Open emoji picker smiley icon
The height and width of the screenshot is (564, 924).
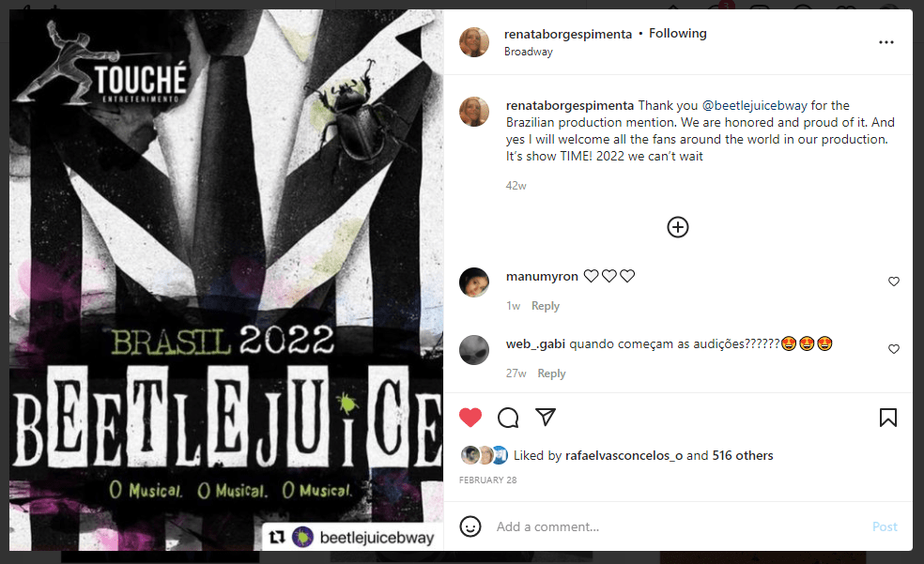click(x=470, y=526)
